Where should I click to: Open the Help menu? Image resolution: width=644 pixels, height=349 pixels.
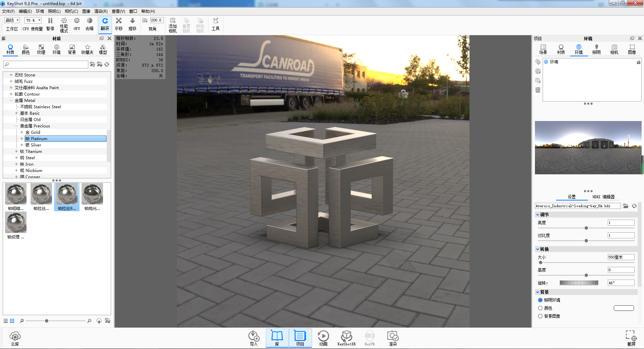pos(148,11)
